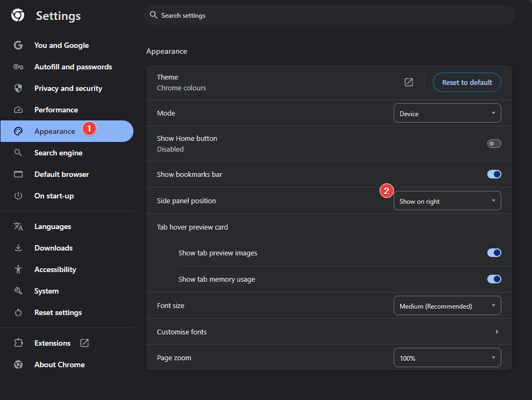532x400 pixels.
Task: Open the Font size dropdown
Action: (447, 305)
